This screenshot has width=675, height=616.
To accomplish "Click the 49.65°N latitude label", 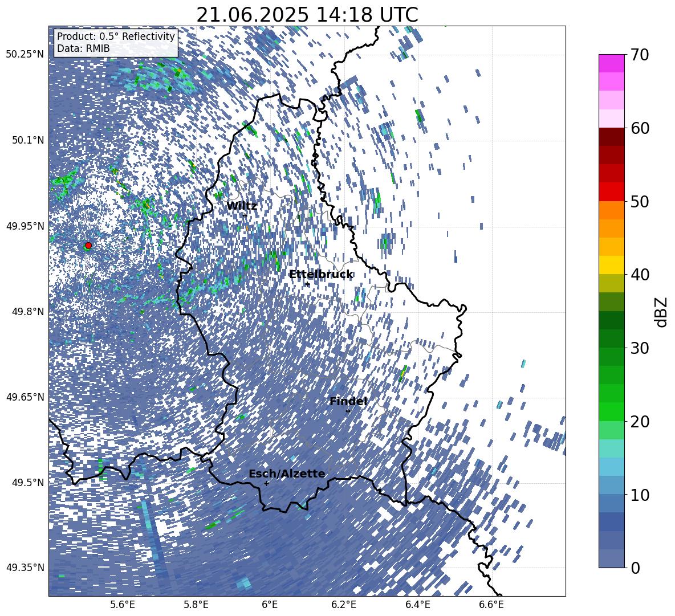I will (x=25, y=397).
